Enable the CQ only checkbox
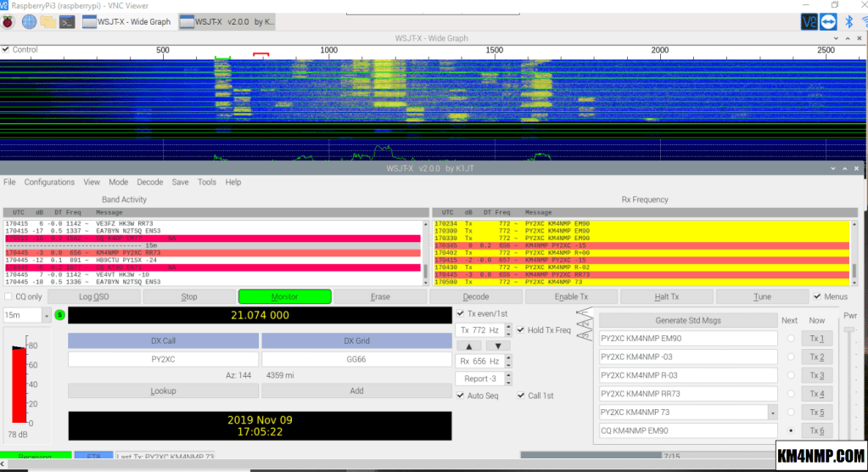 [x=8, y=296]
